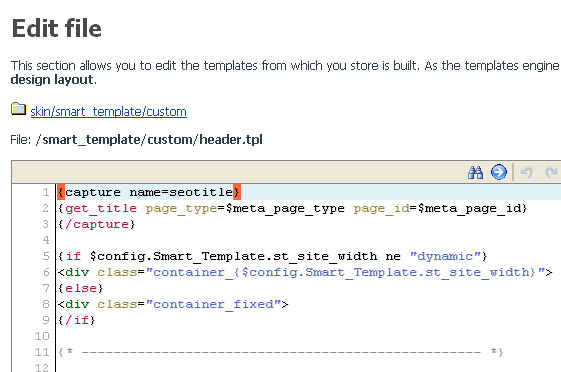Image resolution: width=561 pixels, height=372 pixels.
Task: Click the {/if} tag on line 9
Action: [x=77, y=320]
